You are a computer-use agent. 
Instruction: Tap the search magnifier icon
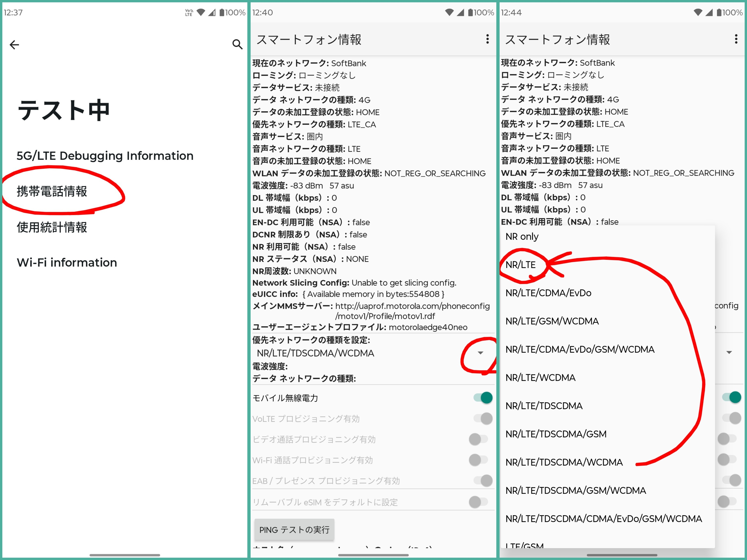237,44
